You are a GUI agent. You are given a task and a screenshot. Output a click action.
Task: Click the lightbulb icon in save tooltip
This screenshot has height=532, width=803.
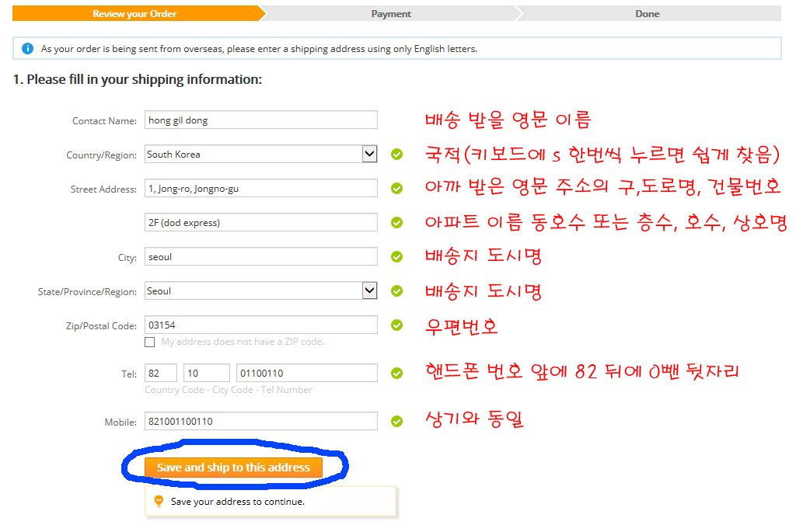click(x=159, y=502)
